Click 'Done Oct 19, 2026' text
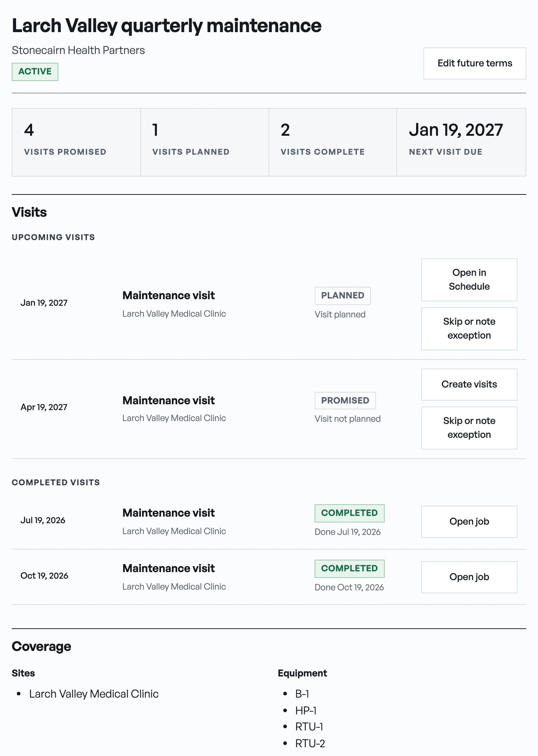This screenshot has height=756, width=538. coord(349,587)
